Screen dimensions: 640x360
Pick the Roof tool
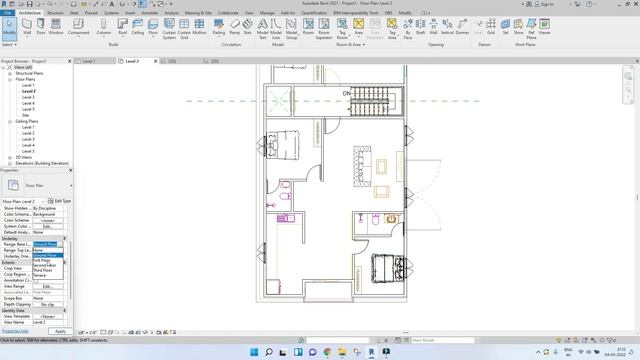tap(122, 27)
